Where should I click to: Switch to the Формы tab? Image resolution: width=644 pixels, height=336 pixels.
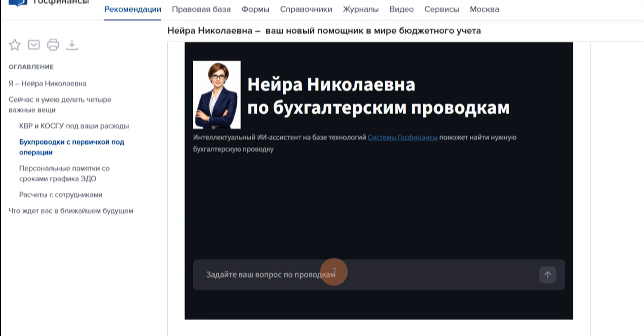tap(255, 9)
